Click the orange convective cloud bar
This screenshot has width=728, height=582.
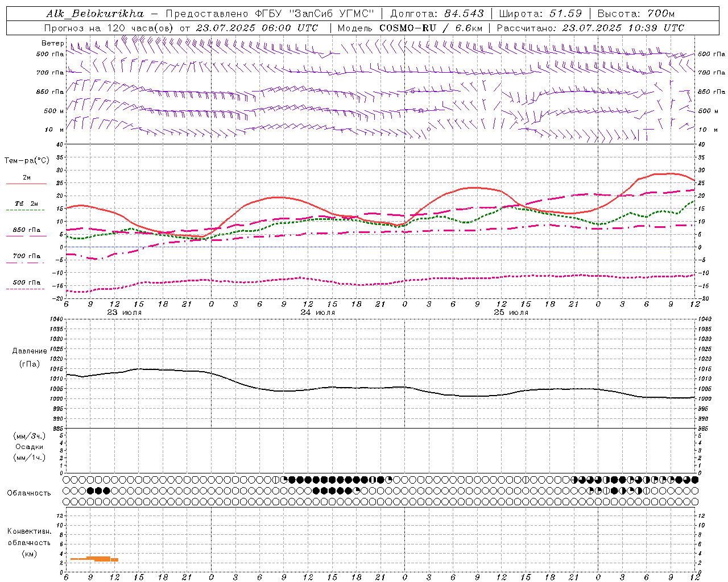pos(94,559)
